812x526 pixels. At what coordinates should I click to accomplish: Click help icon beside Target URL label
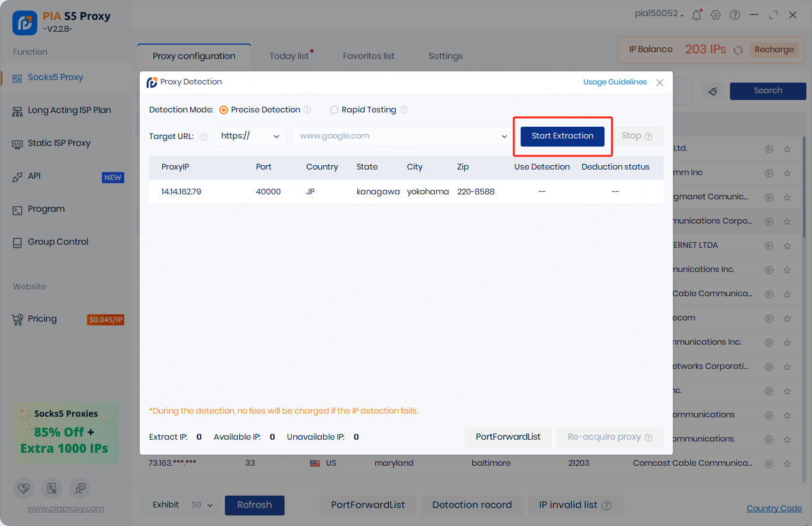203,137
